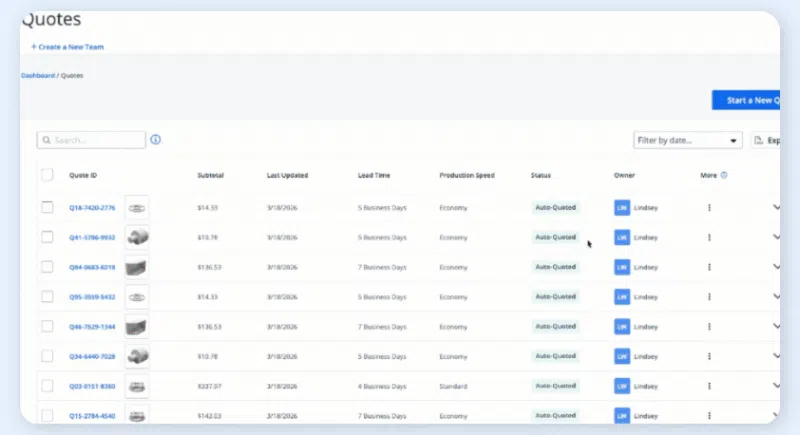Click the Quote ID column header

tap(83, 175)
